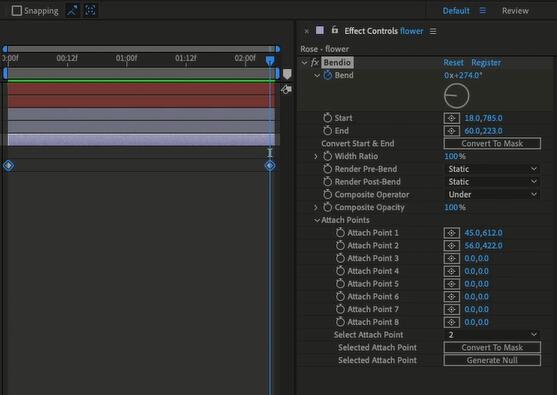The image size is (557, 395).
Task: Click the End point crosshair button
Action: (x=451, y=131)
